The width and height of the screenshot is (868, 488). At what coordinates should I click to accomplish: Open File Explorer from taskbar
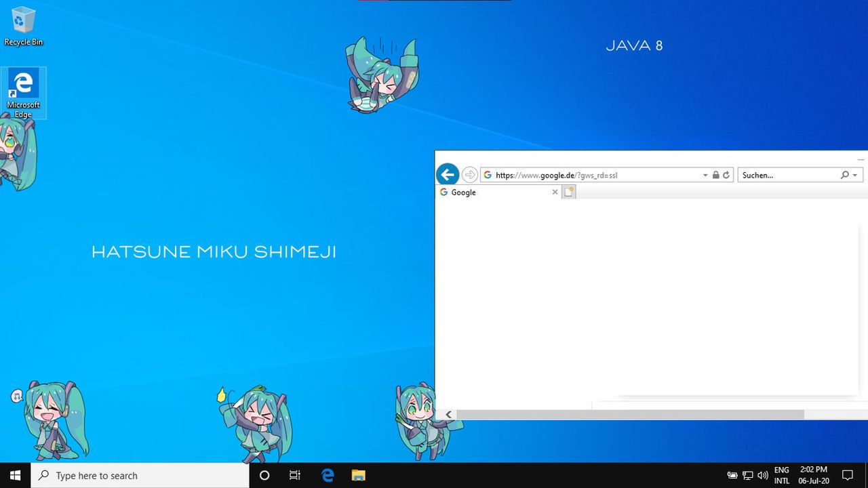[358, 475]
